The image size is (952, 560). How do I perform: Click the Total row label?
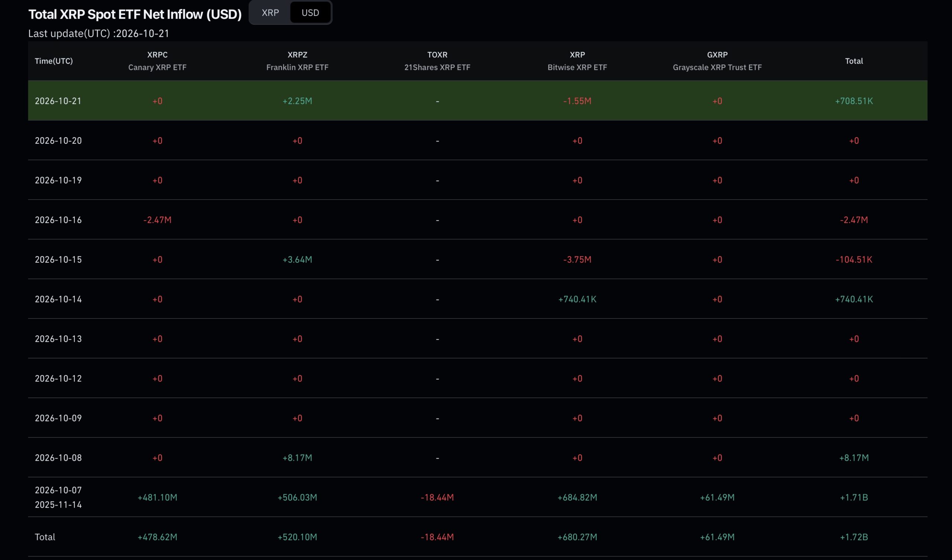pos(45,537)
